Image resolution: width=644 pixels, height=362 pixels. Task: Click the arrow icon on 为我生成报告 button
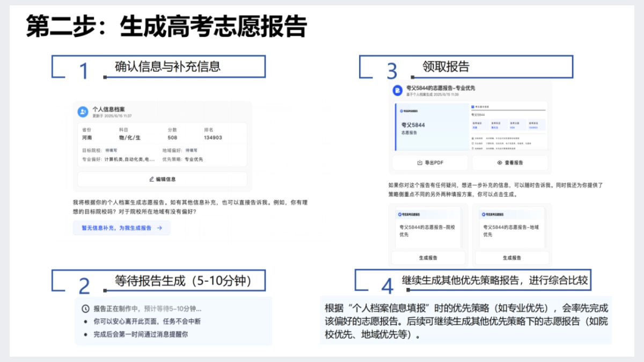[x=159, y=228]
